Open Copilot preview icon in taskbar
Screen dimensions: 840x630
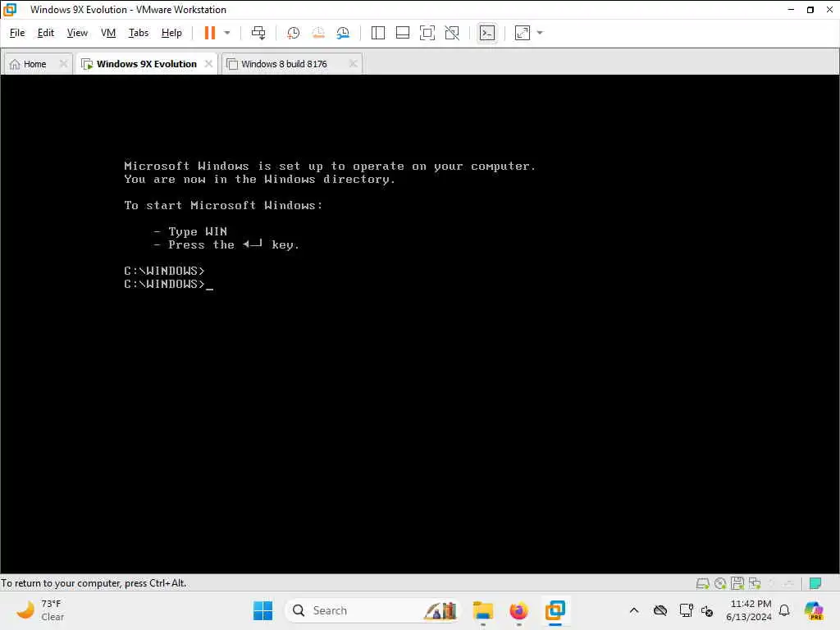[x=814, y=610]
